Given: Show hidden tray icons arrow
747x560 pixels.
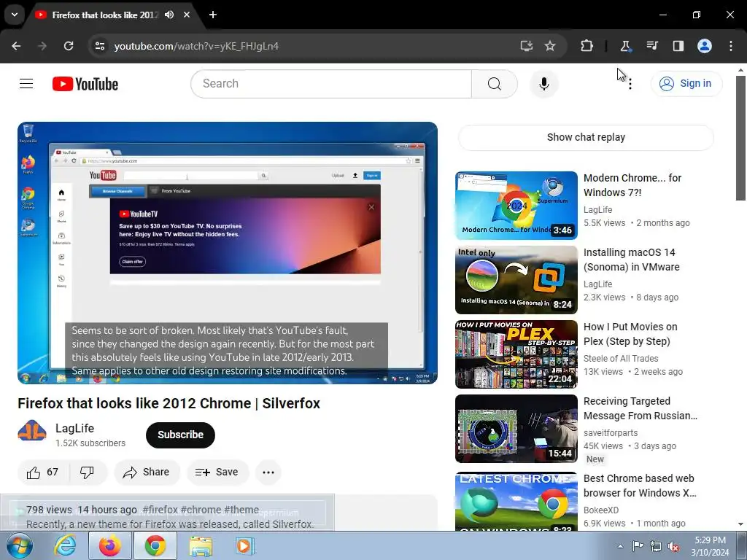Looking at the screenshot, I should point(620,546).
